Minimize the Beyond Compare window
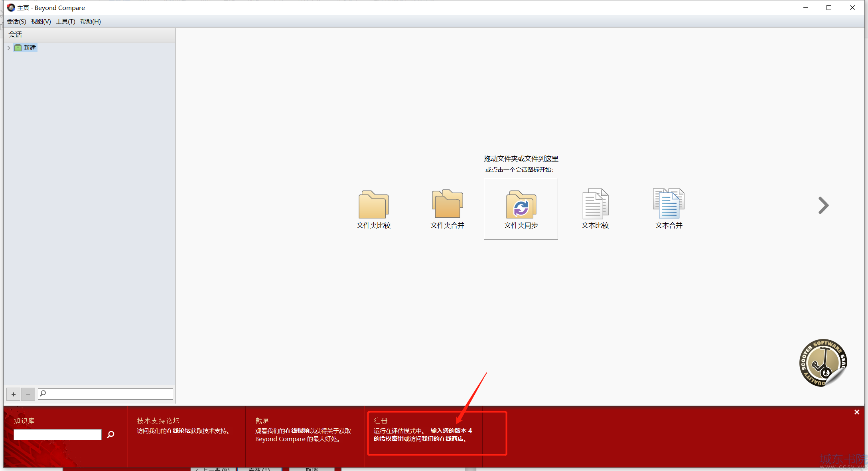 (806, 8)
